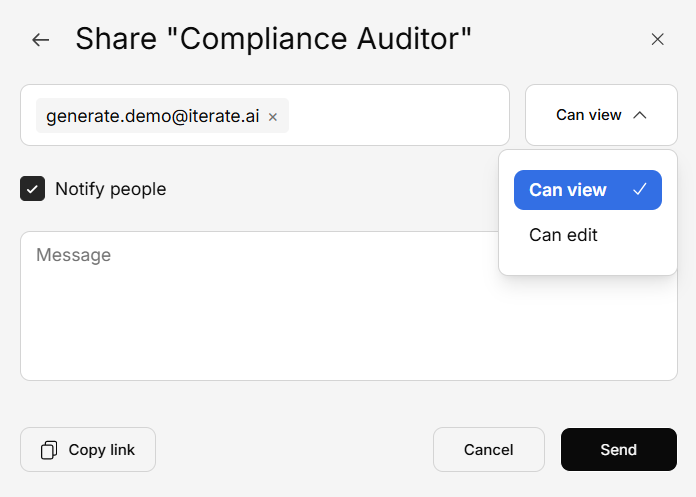This screenshot has width=696, height=497.
Task: Uncheck the Notify people checkbox
Action: point(33,189)
